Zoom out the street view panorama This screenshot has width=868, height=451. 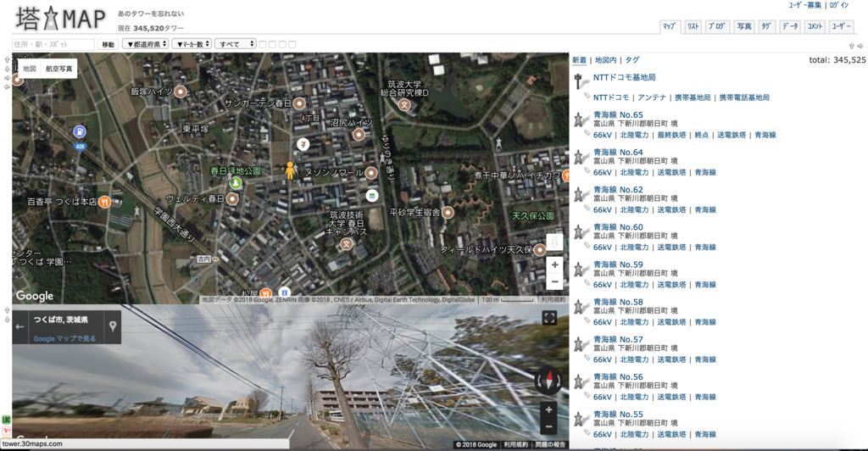[548, 426]
